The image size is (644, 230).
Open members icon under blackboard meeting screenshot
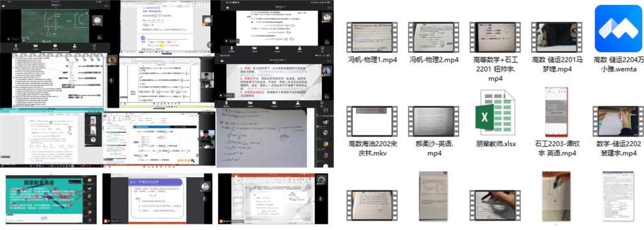tap(75, 47)
